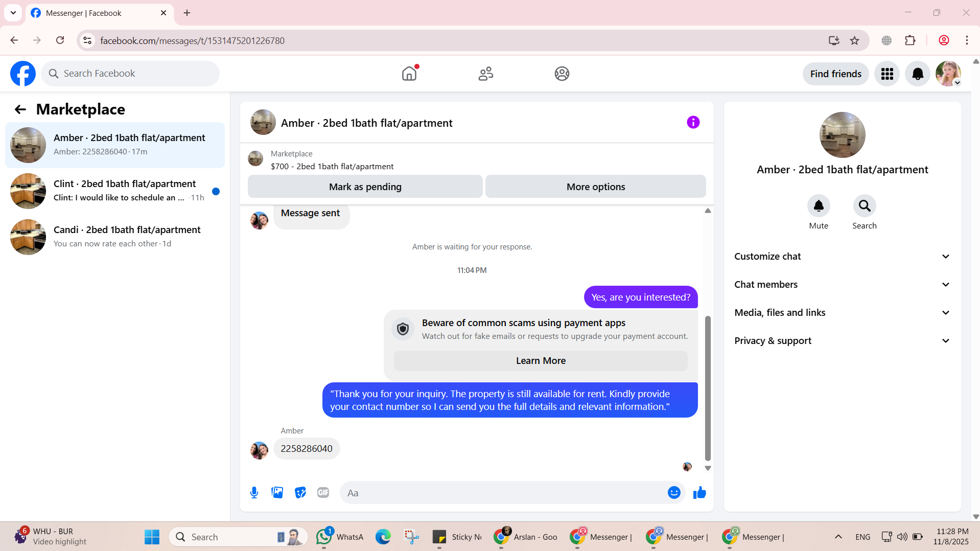Choose a GIF from the GIF icon
The height and width of the screenshot is (551, 980).
tap(323, 493)
